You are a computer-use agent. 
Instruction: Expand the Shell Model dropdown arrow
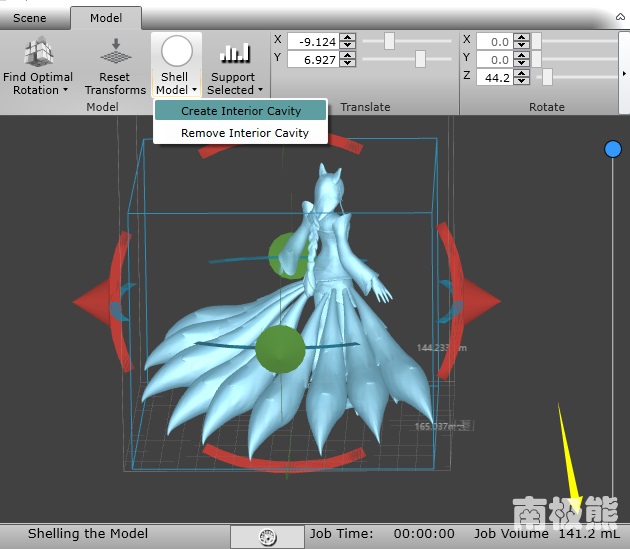click(194, 90)
